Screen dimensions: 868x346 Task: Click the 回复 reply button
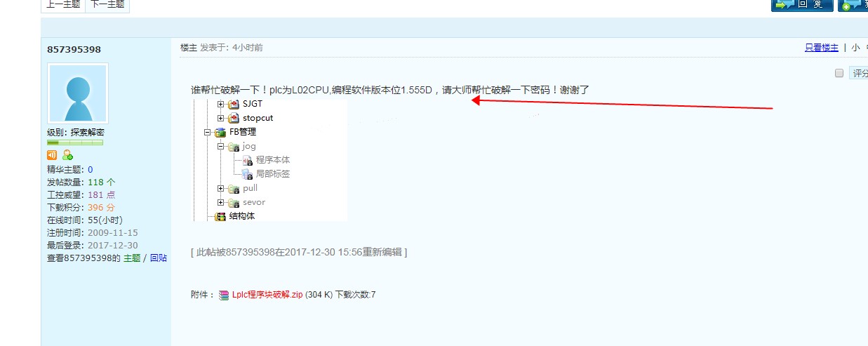802,4
